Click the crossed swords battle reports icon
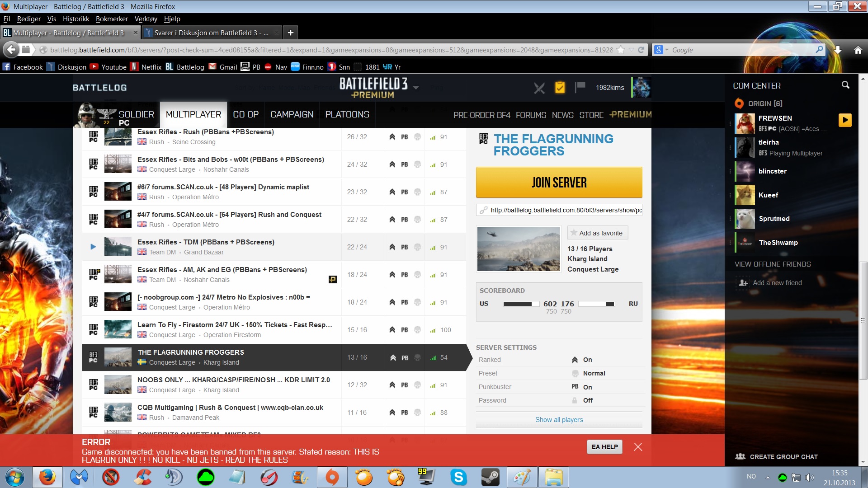This screenshot has width=868, height=488. (539, 88)
